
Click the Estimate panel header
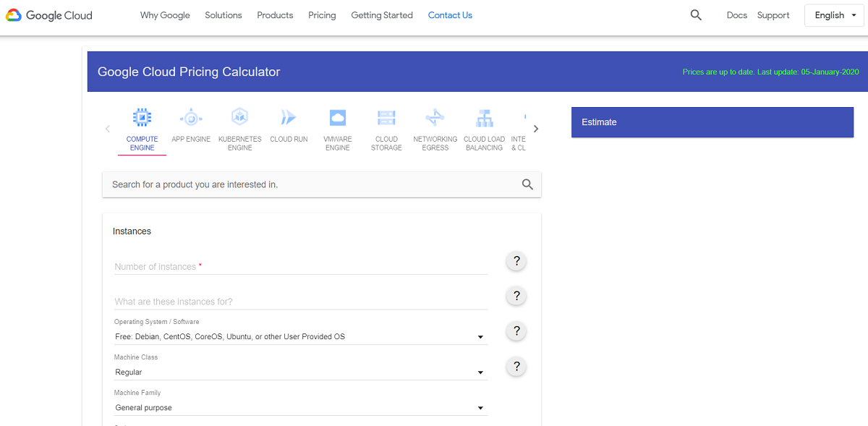tap(712, 122)
